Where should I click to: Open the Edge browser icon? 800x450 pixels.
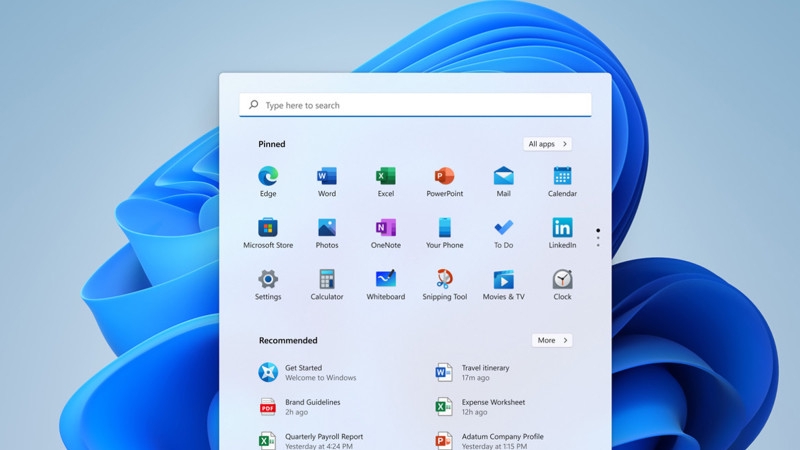(x=268, y=176)
